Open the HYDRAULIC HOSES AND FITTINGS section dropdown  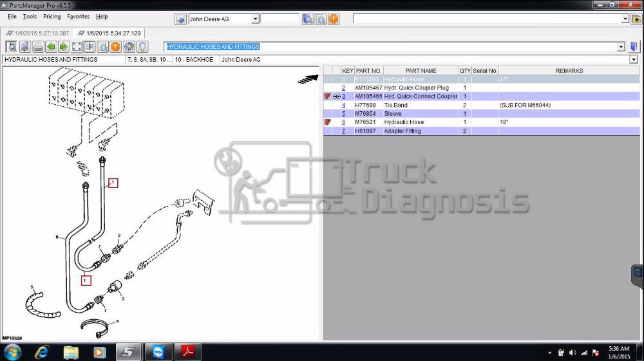(621, 46)
